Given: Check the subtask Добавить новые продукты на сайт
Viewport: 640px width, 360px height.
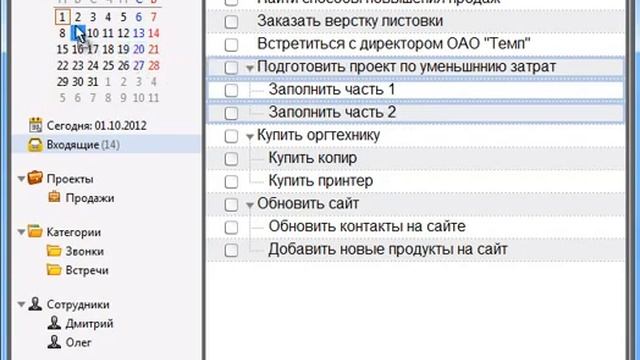Looking at the screenshot, I should [231, 250].
